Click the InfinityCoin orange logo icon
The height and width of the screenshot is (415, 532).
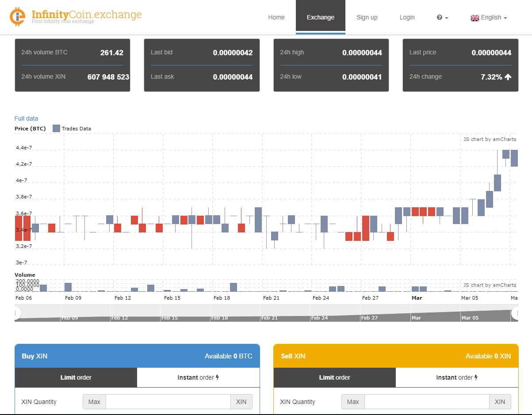[x=18, y=16]
